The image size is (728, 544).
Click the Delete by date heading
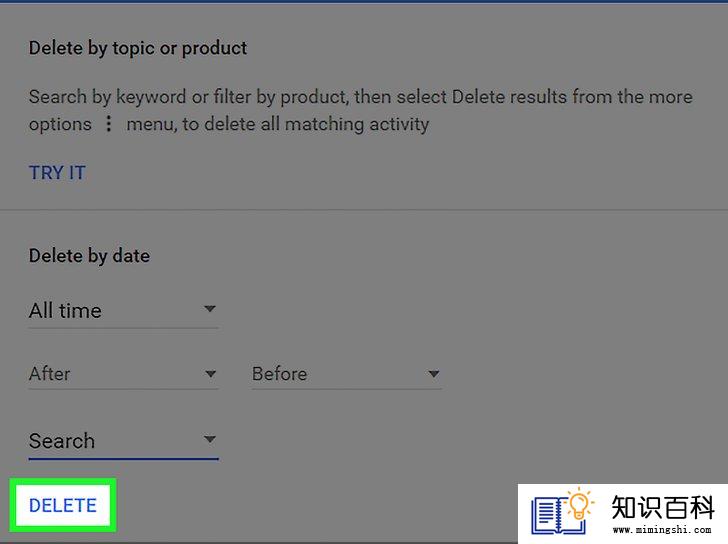pyautogui.click(x=89, y=256)
